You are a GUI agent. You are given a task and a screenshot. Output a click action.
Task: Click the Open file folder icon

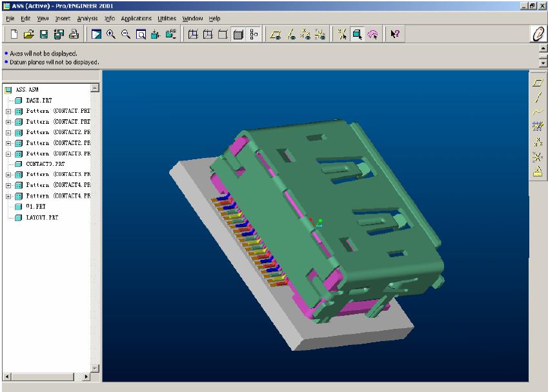click(x=30, y=35)
